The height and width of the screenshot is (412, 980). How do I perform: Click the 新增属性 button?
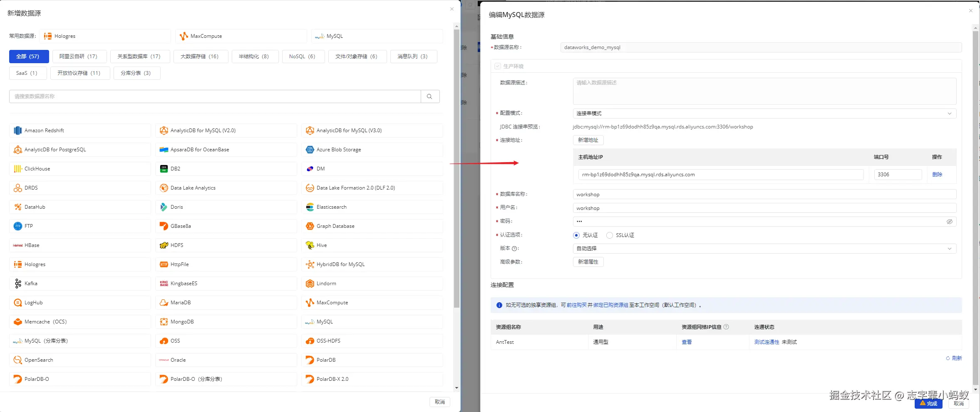(588, 262)
